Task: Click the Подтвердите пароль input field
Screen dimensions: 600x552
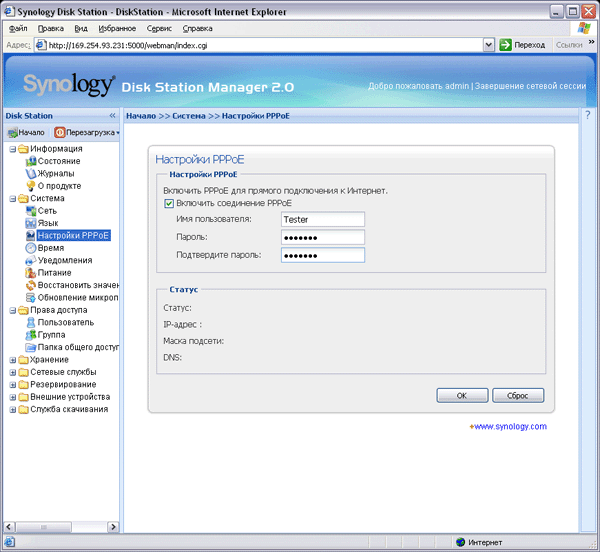Action: 323,255
